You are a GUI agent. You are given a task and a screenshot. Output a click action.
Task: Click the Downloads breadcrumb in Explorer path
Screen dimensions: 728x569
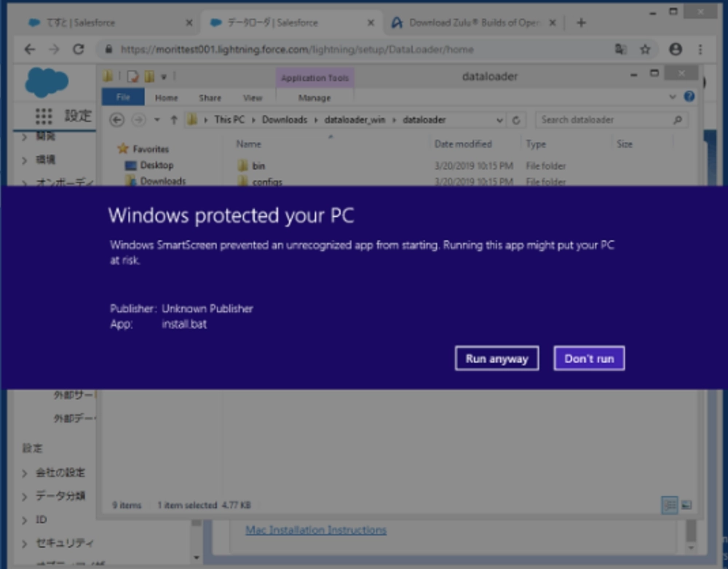[285, 120]
